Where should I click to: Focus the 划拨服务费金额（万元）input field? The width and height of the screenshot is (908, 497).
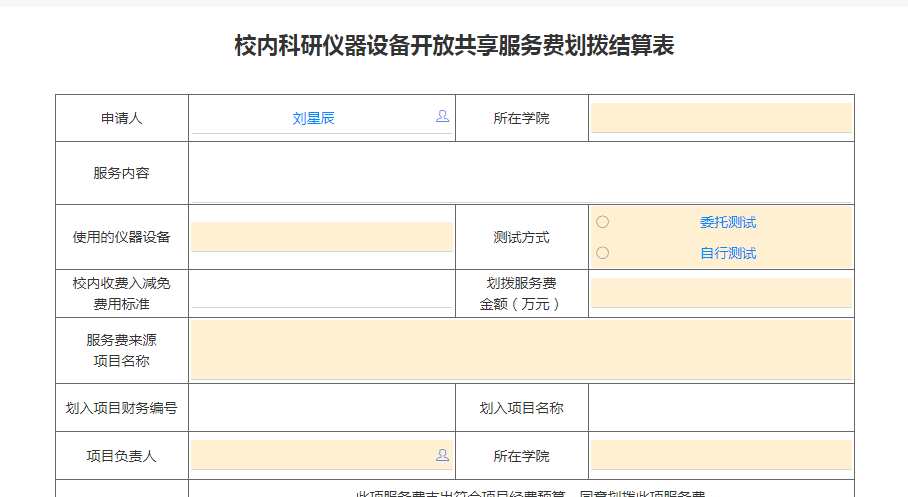click(x=721, y=293)
